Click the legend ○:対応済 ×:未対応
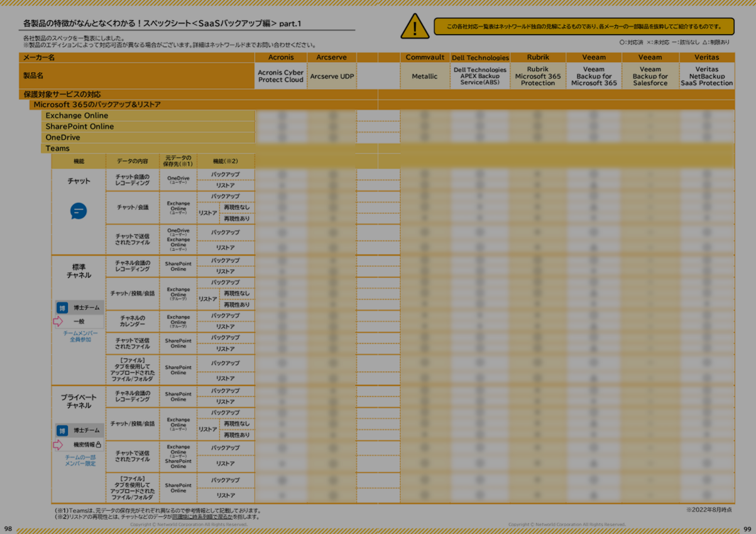The height and width of the screenshot is (534, 756). pyautogui.click(x=674, y=43)
